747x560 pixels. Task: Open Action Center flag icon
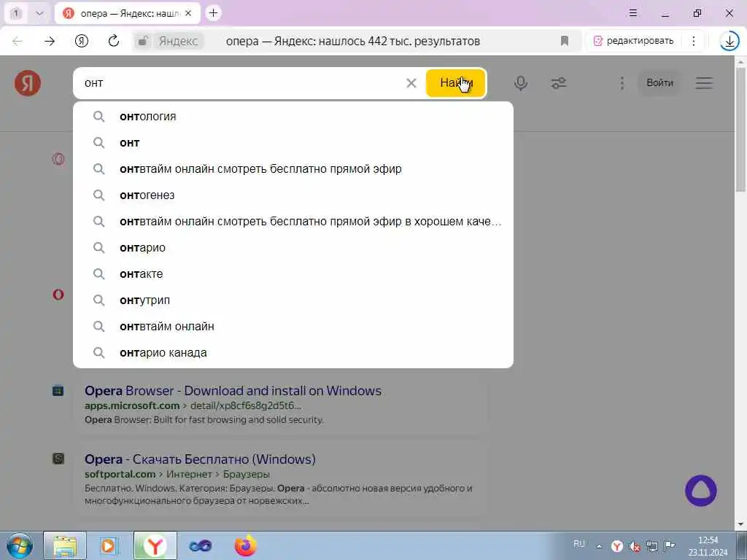[x=670, y=546]
